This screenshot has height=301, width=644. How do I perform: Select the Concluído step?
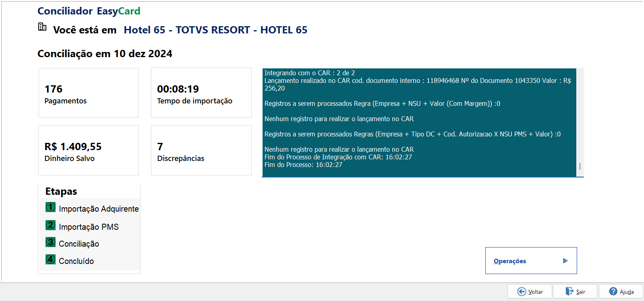pos(76,261)
